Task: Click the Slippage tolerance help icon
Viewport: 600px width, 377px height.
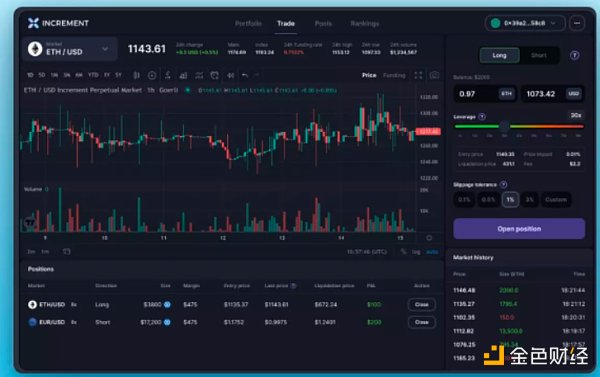Action: [504, 184]
